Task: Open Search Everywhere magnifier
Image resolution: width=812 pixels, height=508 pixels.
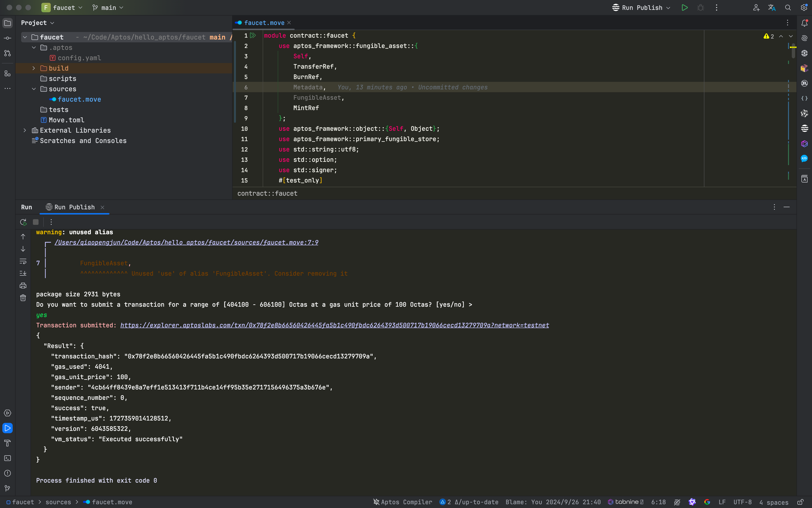Action: [x=788, y=8]
